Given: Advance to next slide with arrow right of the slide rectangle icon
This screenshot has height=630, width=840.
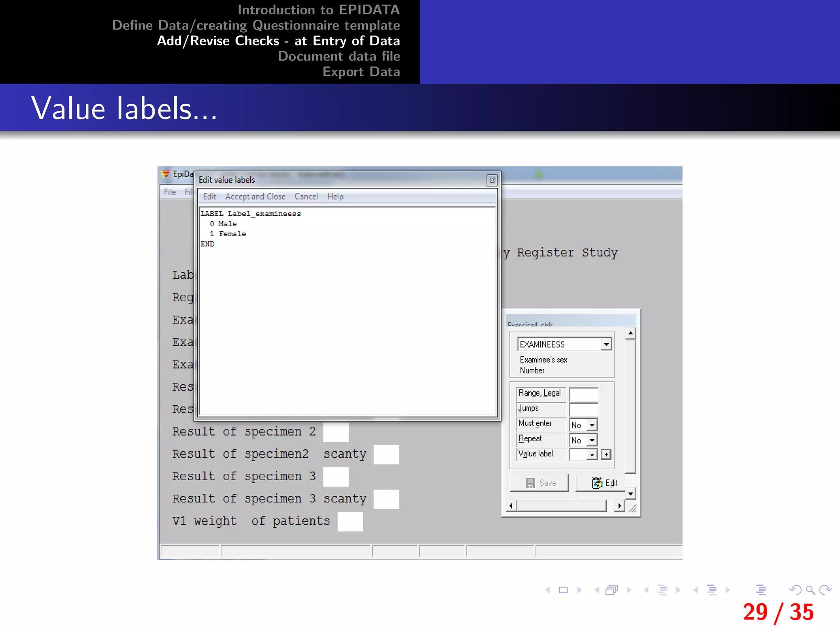Looking at the screenshot, I should point(579,590).
